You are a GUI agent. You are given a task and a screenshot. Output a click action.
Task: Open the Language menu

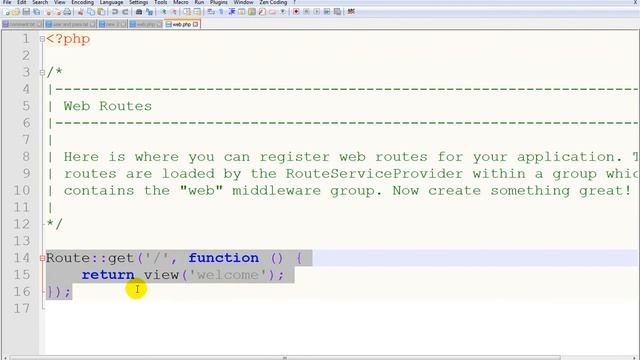[x=111, y=2]
